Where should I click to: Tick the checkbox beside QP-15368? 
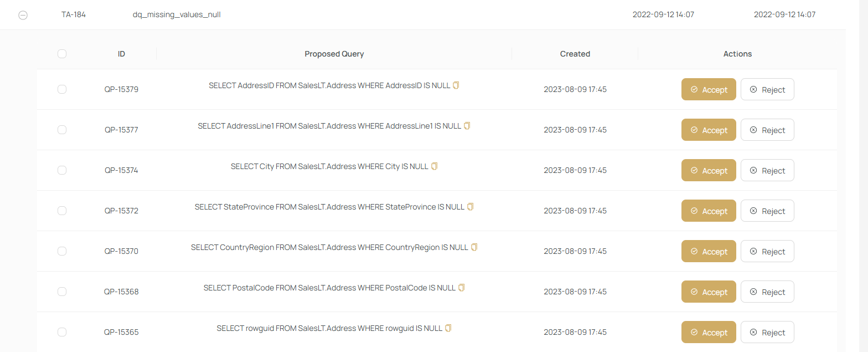[62, 292]
